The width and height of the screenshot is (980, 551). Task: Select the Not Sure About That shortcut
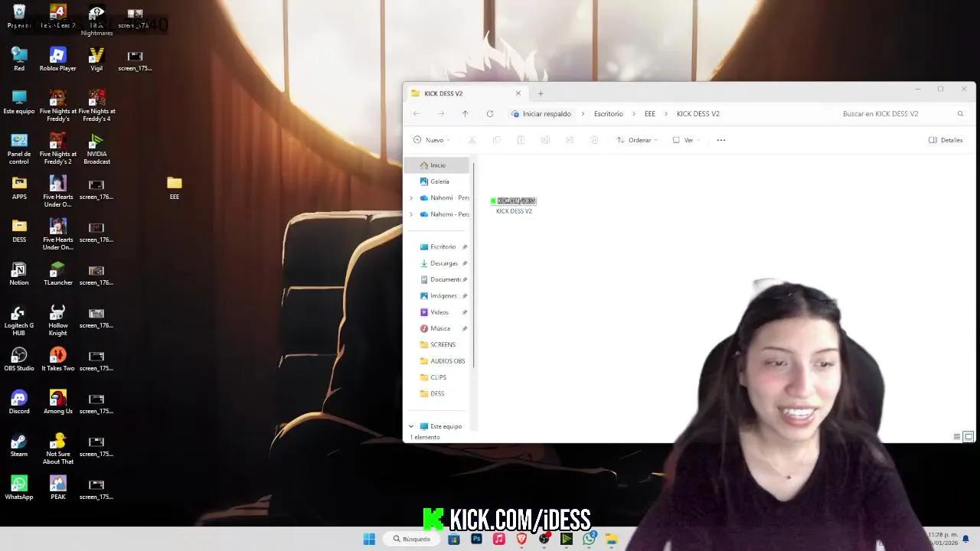pos(57,449)
